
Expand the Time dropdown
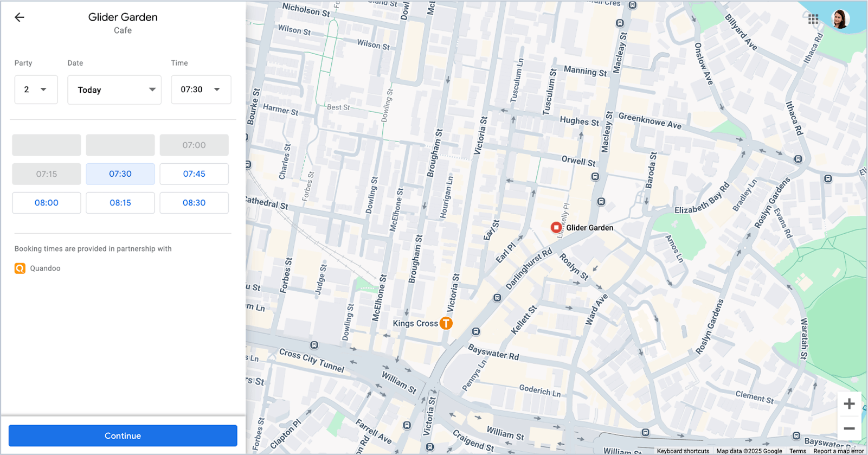click(201, 89)
